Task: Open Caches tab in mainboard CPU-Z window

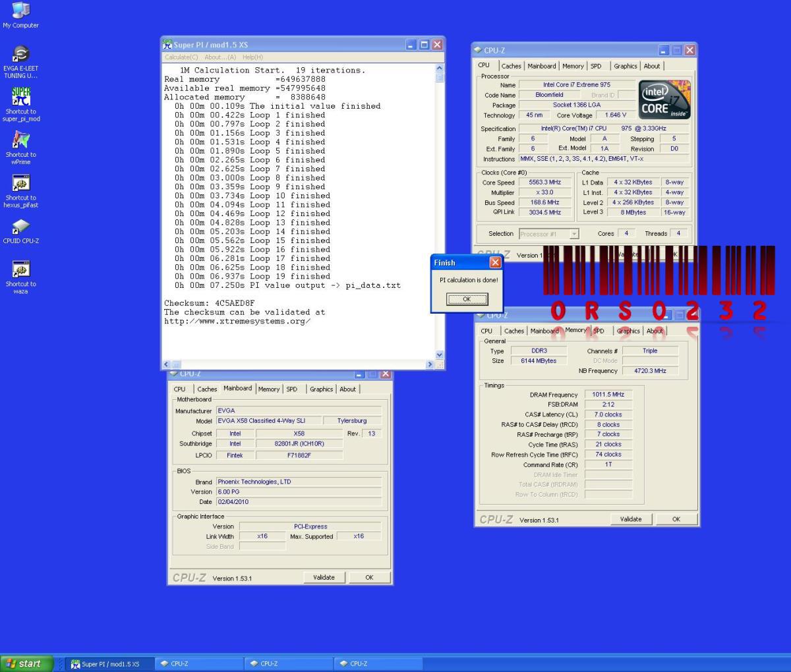Action: point(207,389)
